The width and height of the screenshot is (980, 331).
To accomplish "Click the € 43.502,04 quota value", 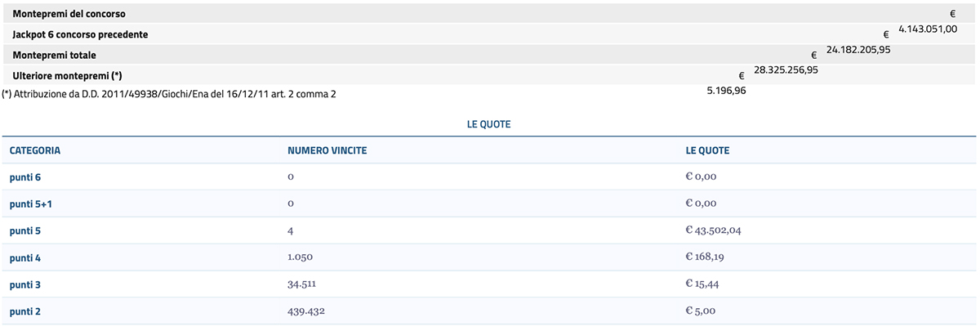I will [714, 230].
